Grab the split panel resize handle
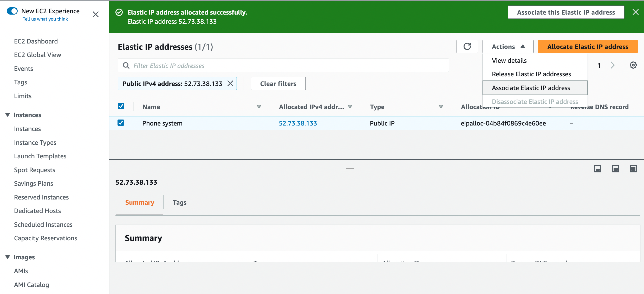This screenshot has width=644, height=294. tap(350, 168)
